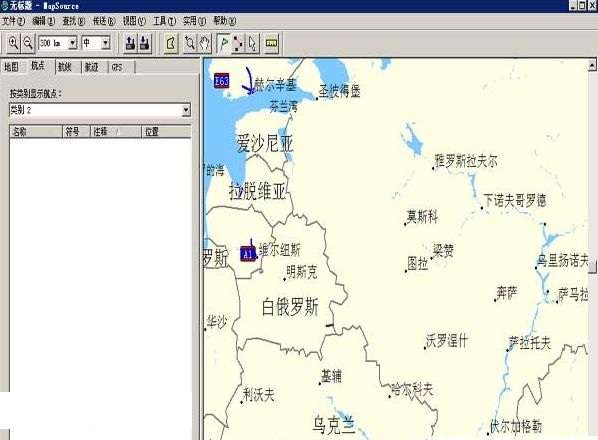Viewport: 598px width, 440px height.
Task: Open the 300 km map scale dropdown
Action: pos(72,43)
